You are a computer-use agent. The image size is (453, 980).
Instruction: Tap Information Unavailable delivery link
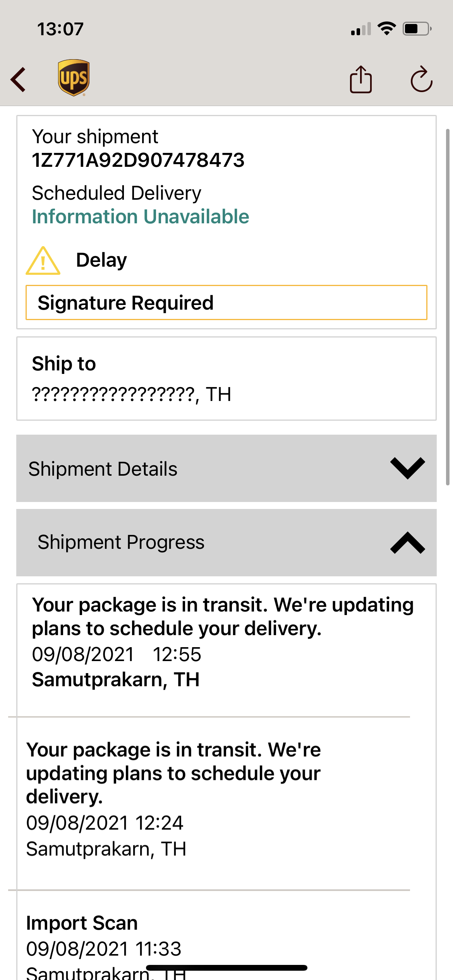[x=141, y=216]
